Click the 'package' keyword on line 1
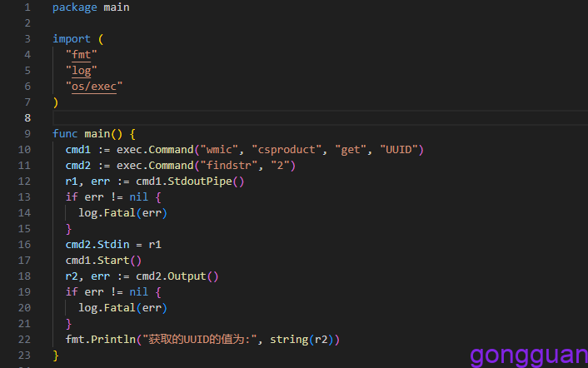The height and width of the screenshot is (368, 588). (x=74, y=7)
